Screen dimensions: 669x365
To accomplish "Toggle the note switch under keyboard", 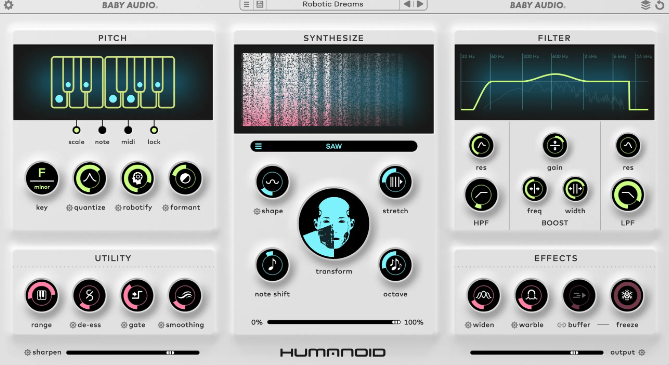I will (x=102, y=130).
